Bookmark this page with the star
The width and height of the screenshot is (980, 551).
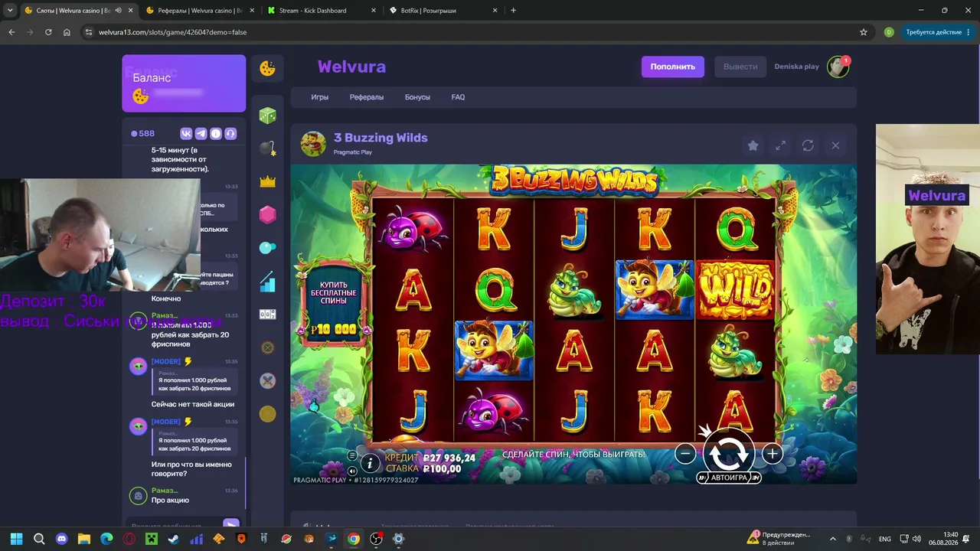pos(864,32)
